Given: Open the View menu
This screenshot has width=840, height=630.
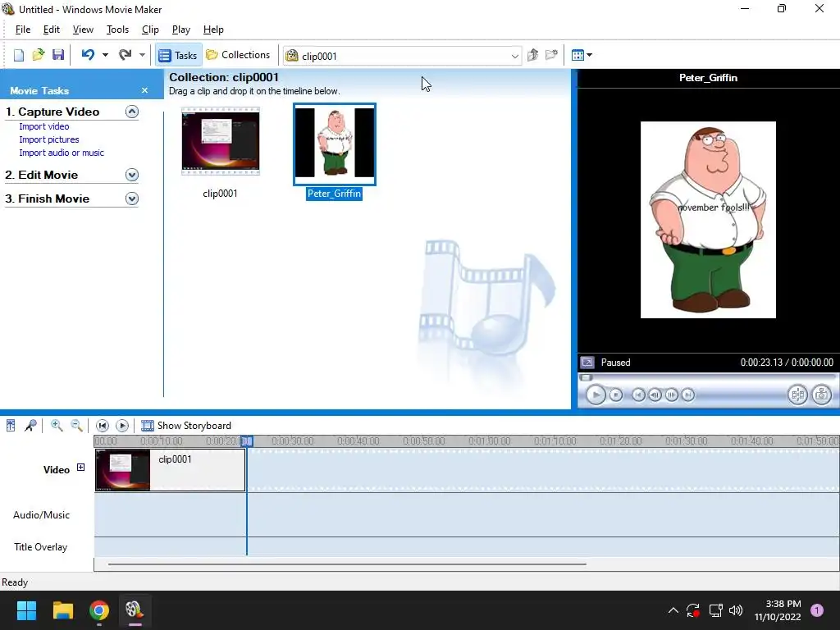Looking at the screenshot, I should point(83,30).
